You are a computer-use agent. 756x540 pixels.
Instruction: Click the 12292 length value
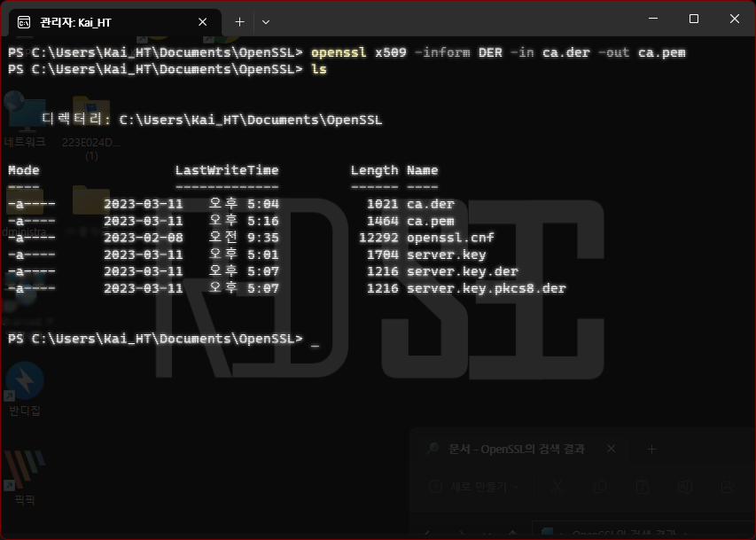click(379, 238)
